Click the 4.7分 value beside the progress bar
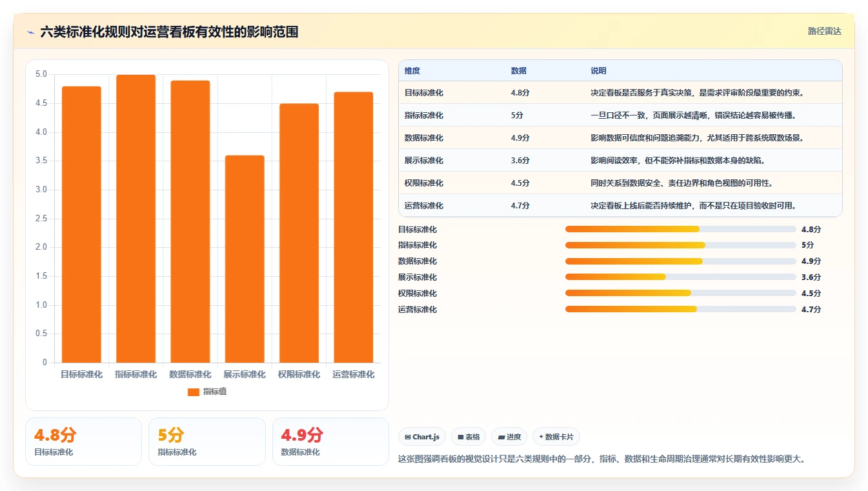Screen dimensions: 868x491 pyautogui.click(x=811, y=310)
